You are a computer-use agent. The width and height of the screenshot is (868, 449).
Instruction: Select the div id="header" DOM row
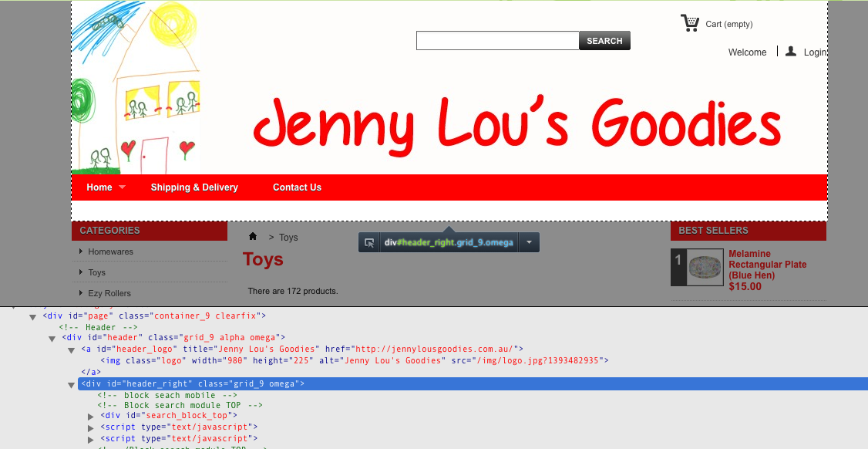point(173,337)
